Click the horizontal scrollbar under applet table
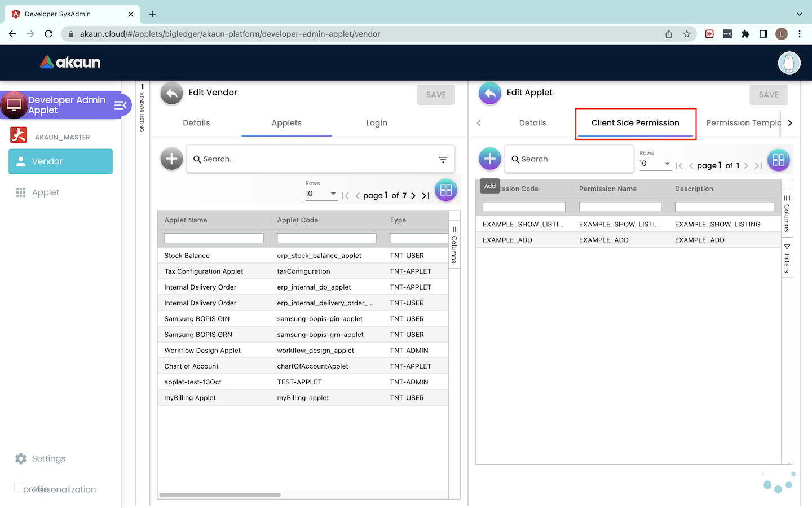Viewport: 812px width, 508px height. click(220, 495)
